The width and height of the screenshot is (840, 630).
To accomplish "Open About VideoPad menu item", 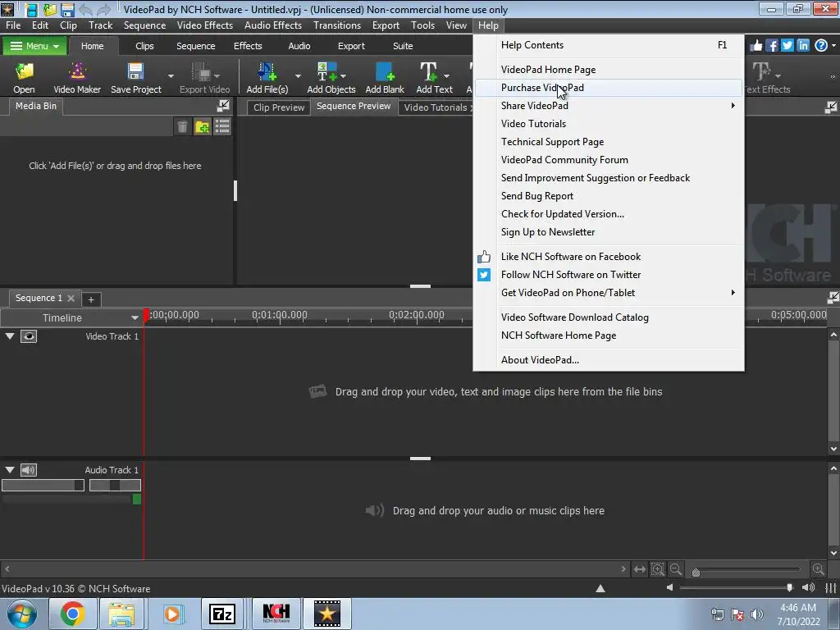I will point(609,360).
